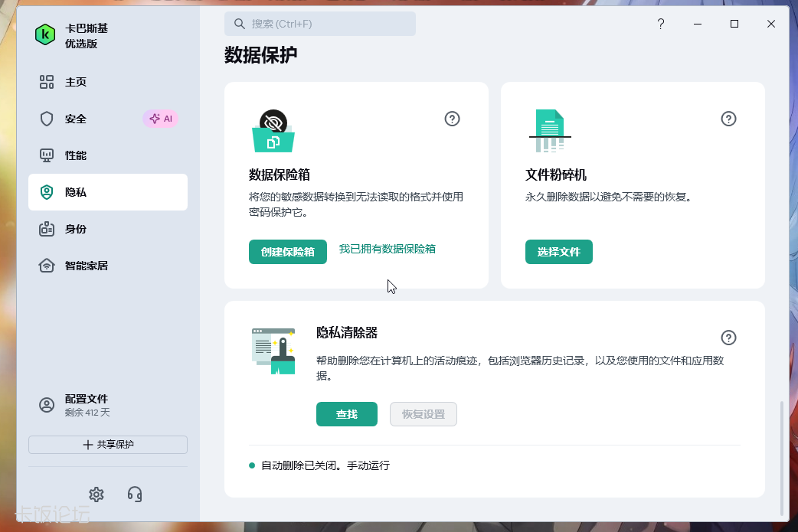Click the 性能 monitor icon
798x532 pixels.
(47, 155)
